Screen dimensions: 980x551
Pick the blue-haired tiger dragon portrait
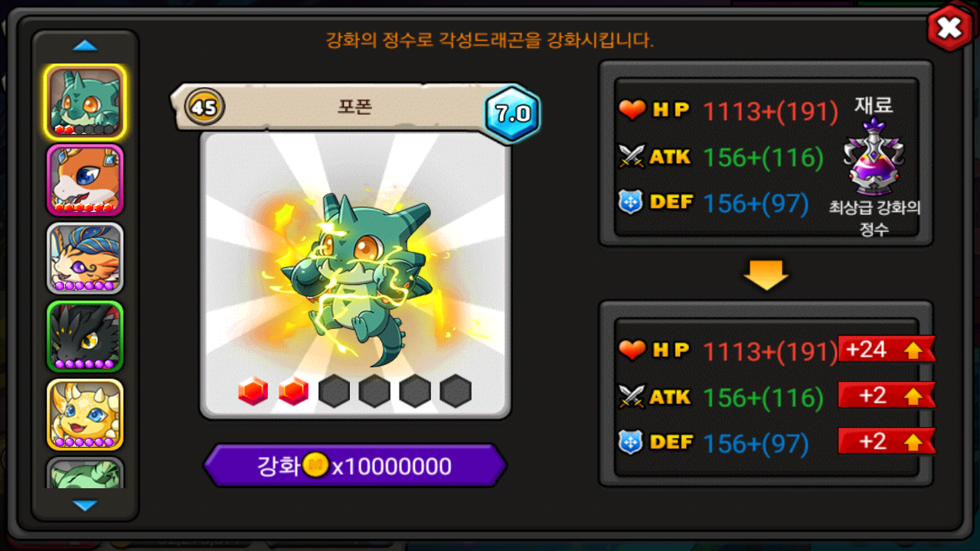[85, 259]
